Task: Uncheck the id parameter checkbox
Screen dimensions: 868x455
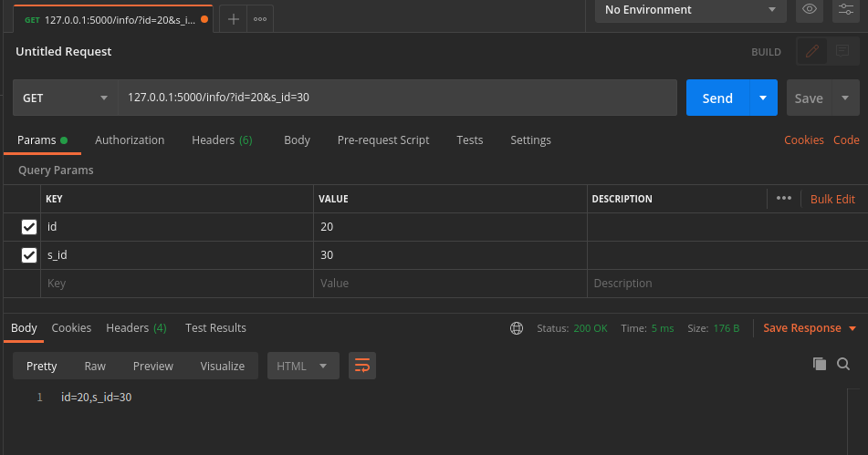Action: point(29,227)
